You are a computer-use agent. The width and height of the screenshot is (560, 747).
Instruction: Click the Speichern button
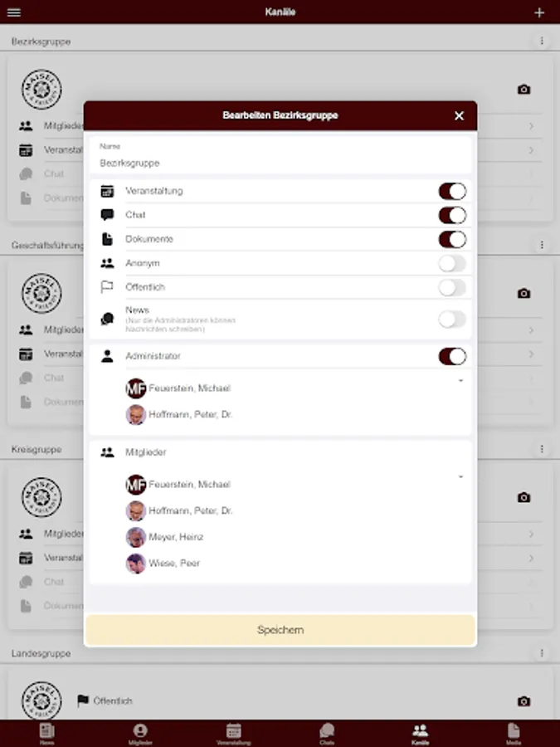[280, 630]
